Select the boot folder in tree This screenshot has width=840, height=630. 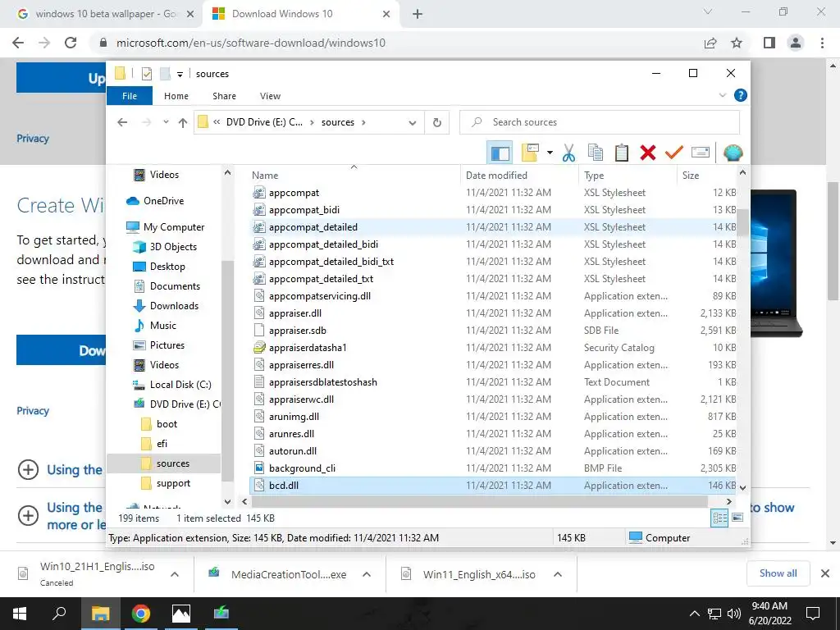pos(167,424)
